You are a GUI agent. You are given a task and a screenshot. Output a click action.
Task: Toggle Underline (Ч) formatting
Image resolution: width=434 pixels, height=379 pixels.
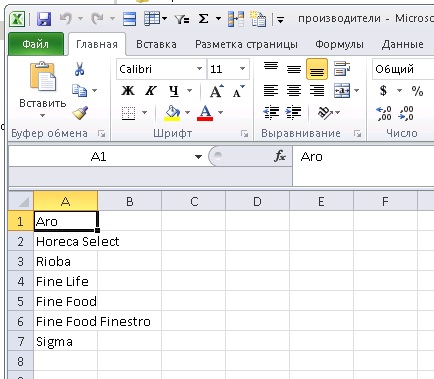[x=174, y=91]
